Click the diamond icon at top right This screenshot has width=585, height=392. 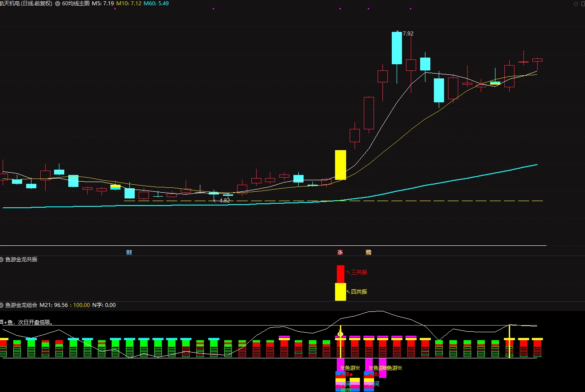576,4
